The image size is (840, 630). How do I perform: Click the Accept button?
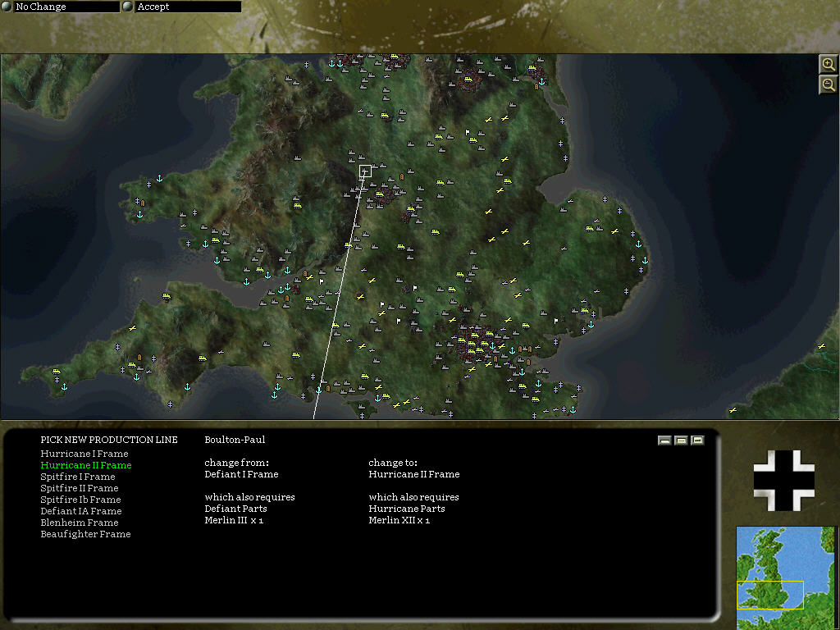click(x=188, y=7)
